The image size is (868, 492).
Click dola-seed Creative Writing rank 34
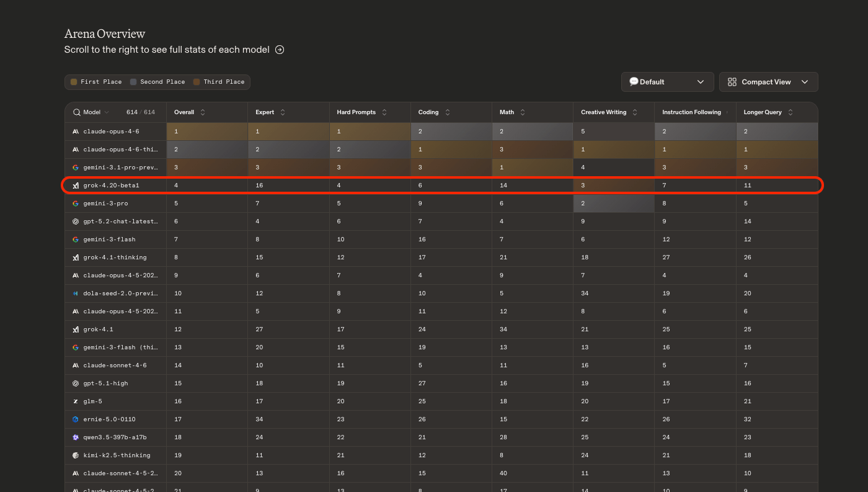coord(585,293)
